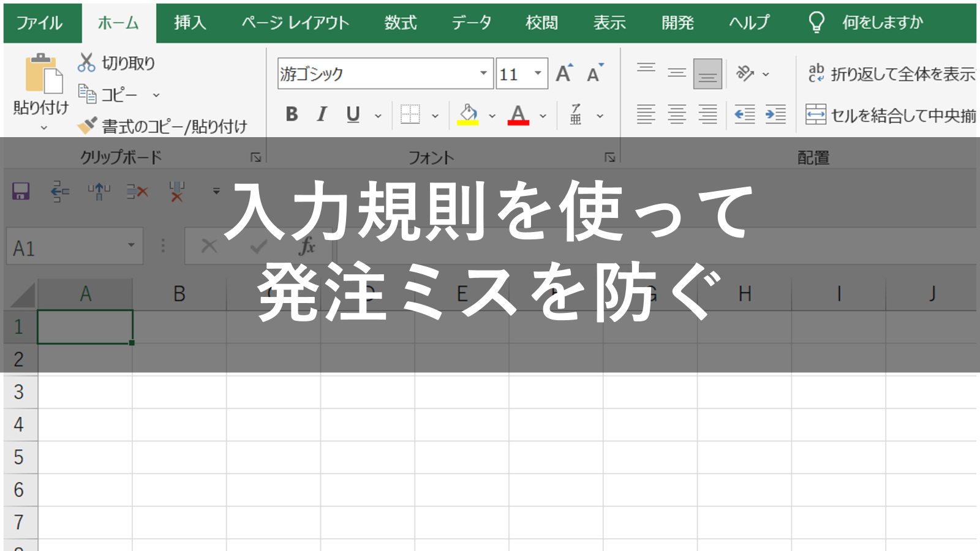The height and width of the screenshot is (551, 980).
Task: Select column H header
Action: coord(745,294)
